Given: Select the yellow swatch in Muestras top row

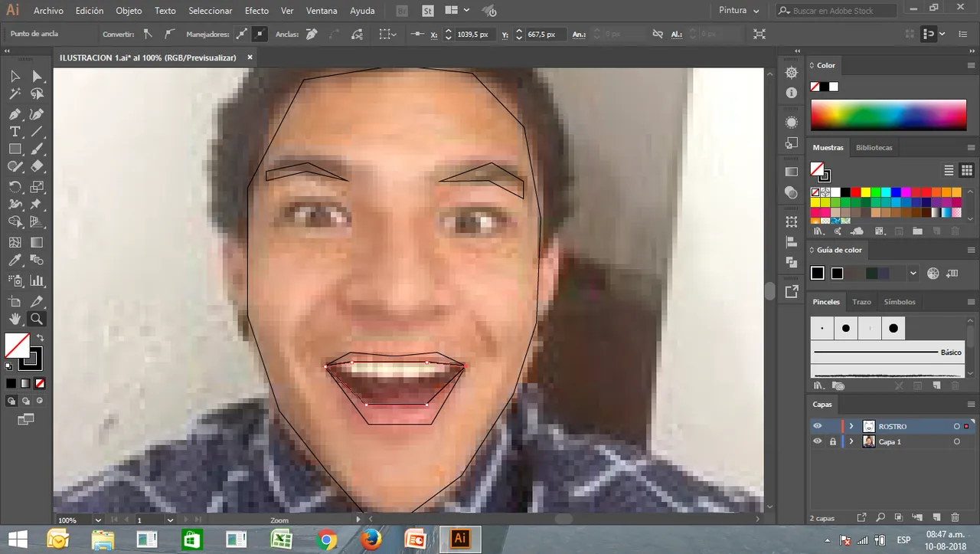Looking at the screenshot, I should pyautogui.click(x=865, y=192).
